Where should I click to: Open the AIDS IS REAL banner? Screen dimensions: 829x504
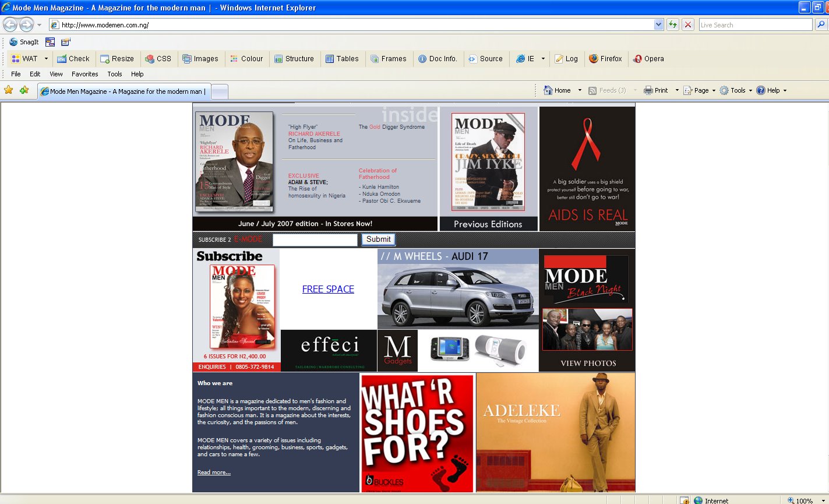(587, 169)
